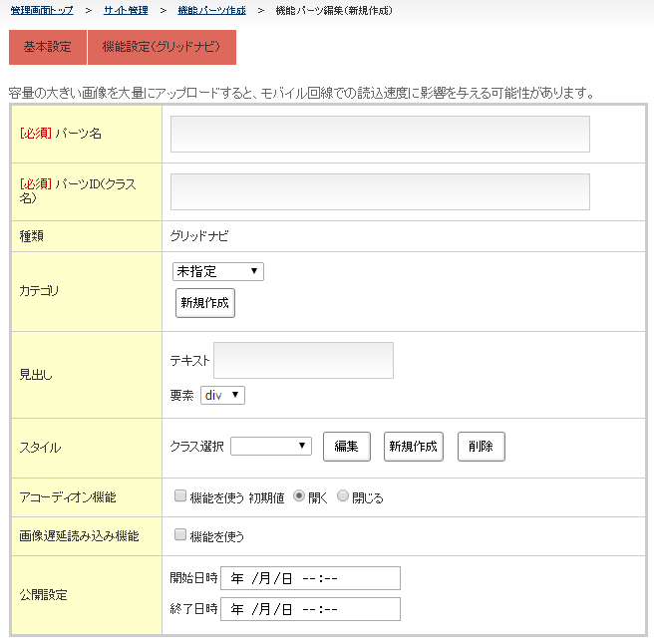
Task: Select the 閉じる radio button
Action: click(343, 495)
